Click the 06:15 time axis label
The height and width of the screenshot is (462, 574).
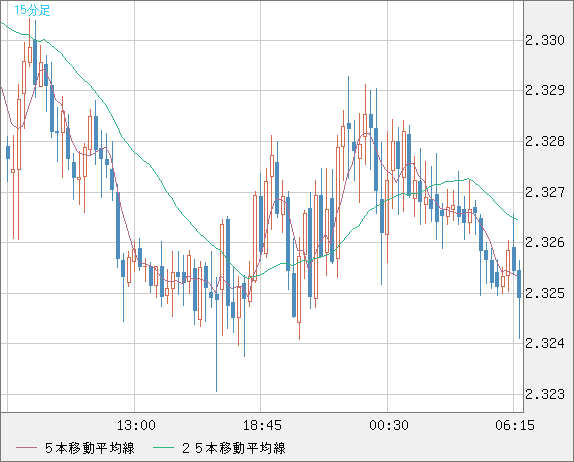point(515,425)
